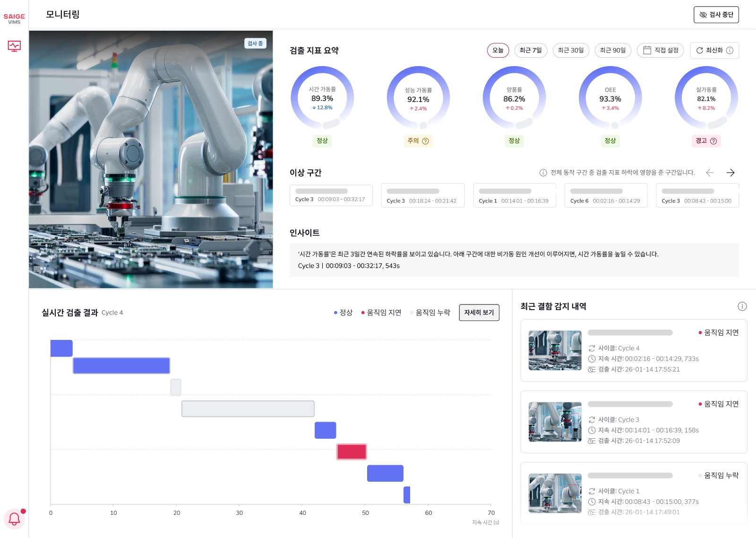Select the 오늘 date range filter
756x538 pixels.
[x=498, y=51]
